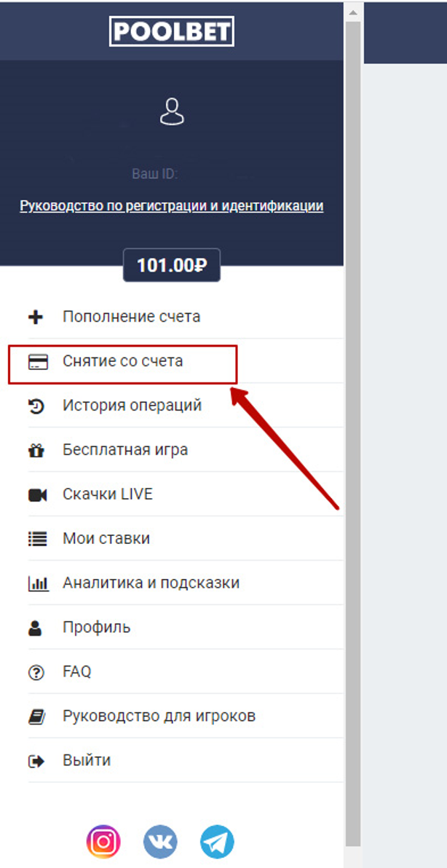Go to Профиль menu item

[96, 628]
